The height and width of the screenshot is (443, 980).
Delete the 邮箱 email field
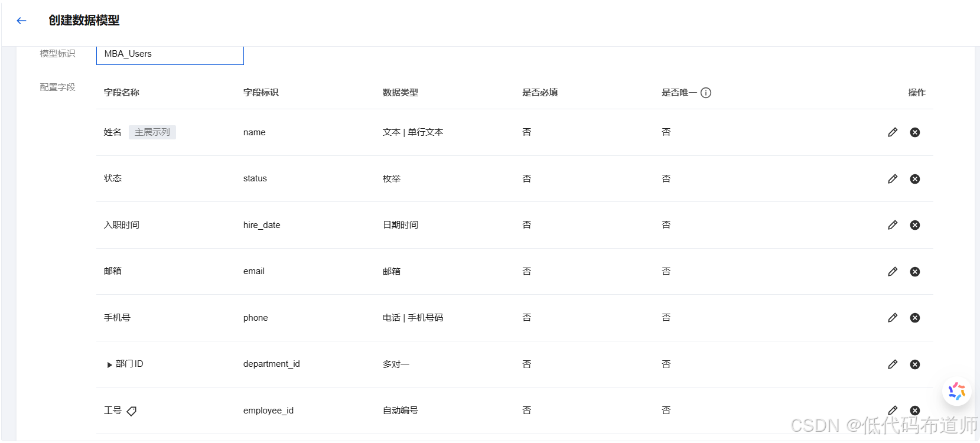pyautogui.click(x=915, y=272)
